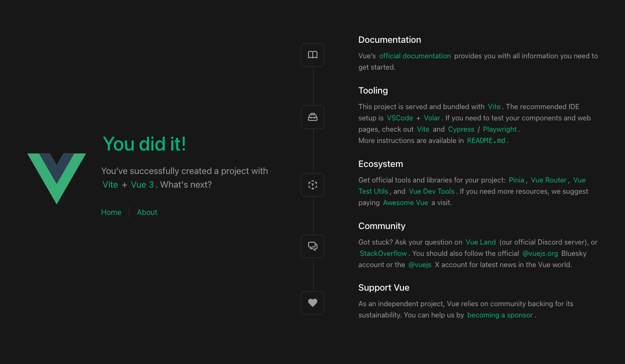Click the Support Vue heart icon
The height and width of the screenshot is (364, 625).
(x=313, y=303)
